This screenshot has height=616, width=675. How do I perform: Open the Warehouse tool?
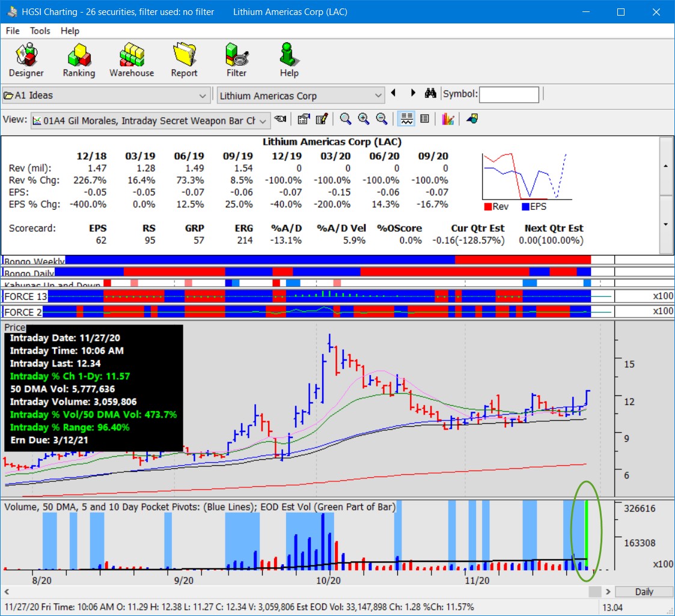tap(131, 60)
